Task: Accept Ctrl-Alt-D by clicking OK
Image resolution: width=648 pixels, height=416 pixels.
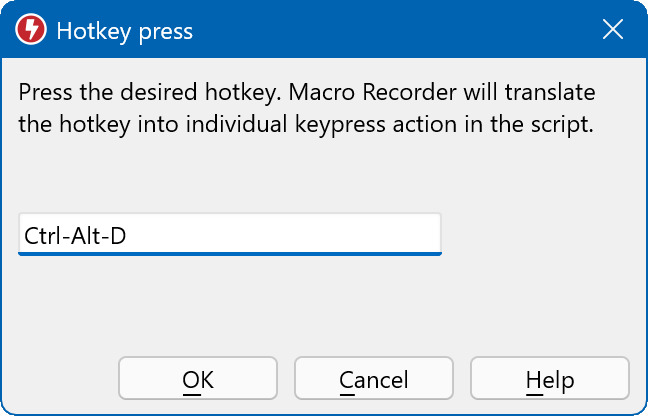Action: [x=197, y=380]
